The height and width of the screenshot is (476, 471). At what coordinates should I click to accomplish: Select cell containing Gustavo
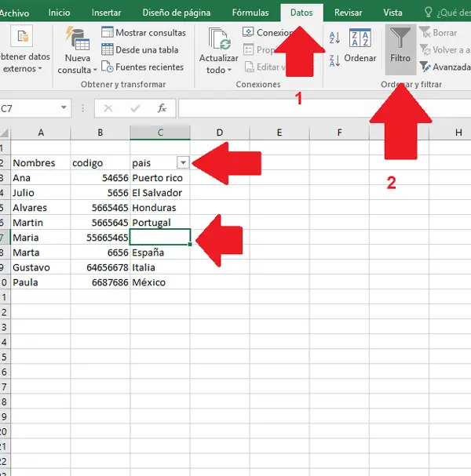pyautogui.click(x=40, y=267)
